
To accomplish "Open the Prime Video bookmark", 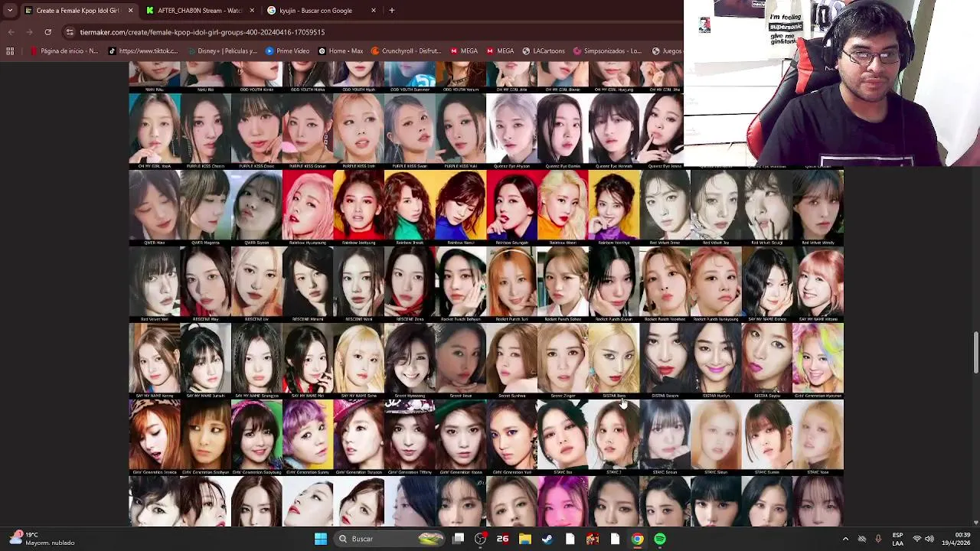I will pyautogui.click(x=287, y=51).
